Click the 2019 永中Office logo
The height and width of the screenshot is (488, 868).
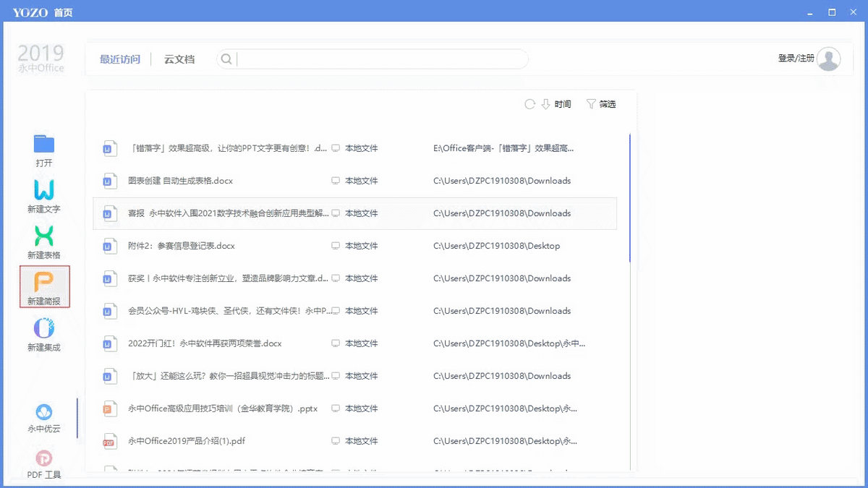pos(41,58)
